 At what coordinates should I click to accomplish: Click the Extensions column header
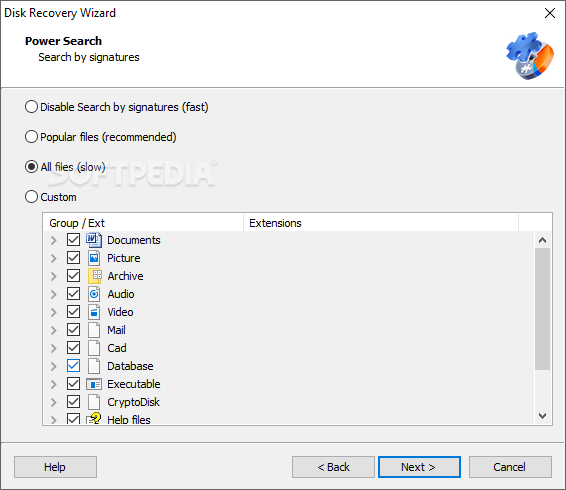coord(381,223)
